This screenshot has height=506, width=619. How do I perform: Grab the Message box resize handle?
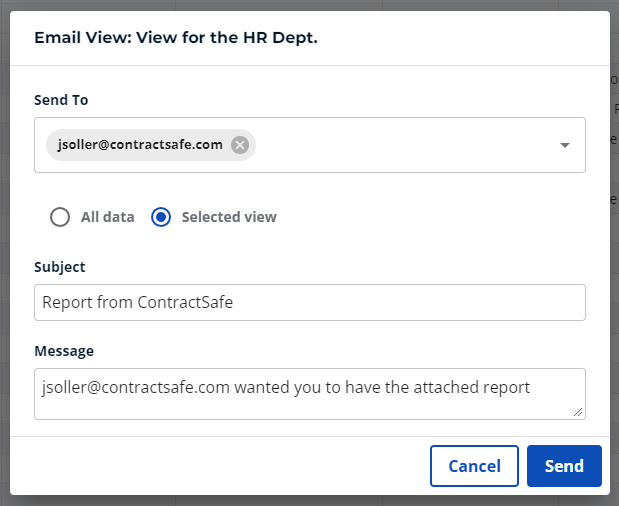578,412
